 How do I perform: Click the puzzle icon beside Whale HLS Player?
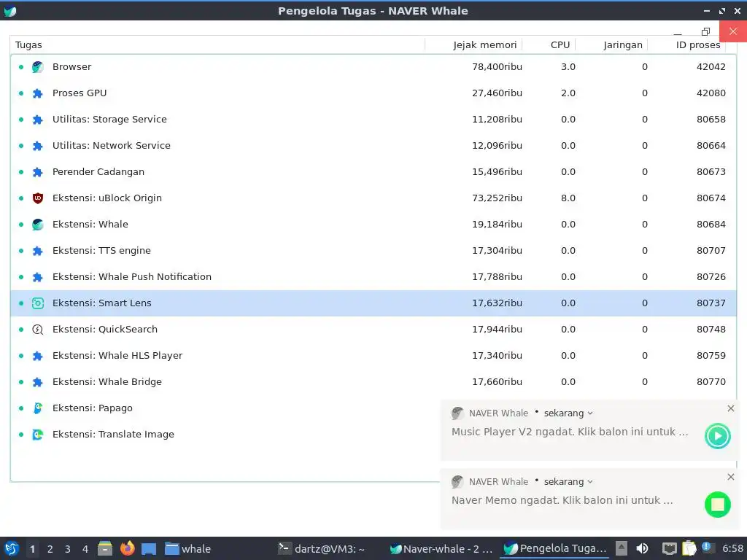coord(38,356)
